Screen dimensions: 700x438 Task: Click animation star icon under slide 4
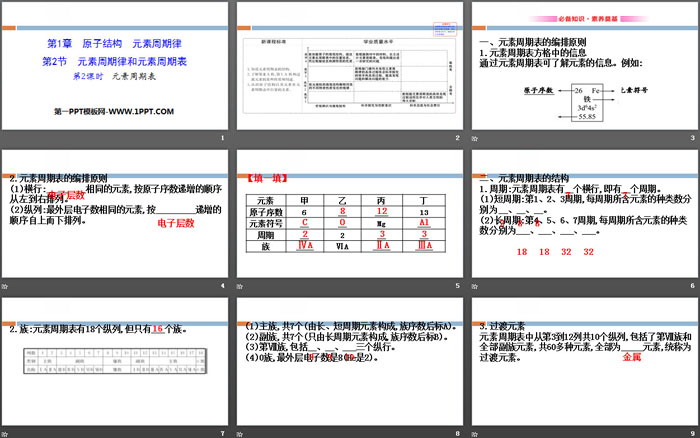(4, 286)
